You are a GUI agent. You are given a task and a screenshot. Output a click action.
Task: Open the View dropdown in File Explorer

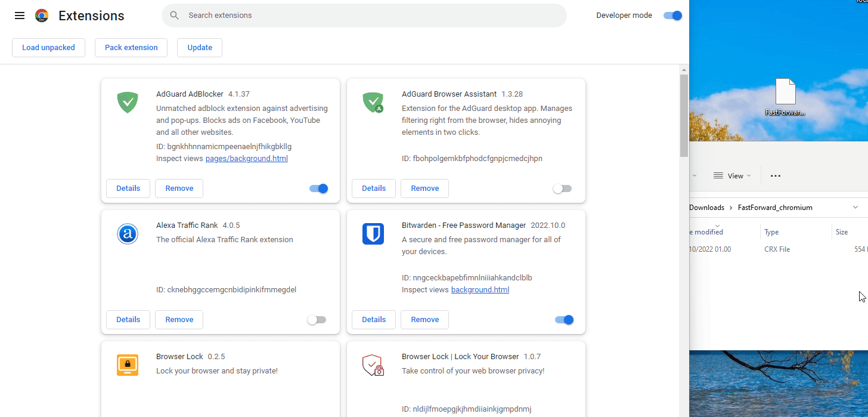[x=732, y=175]
